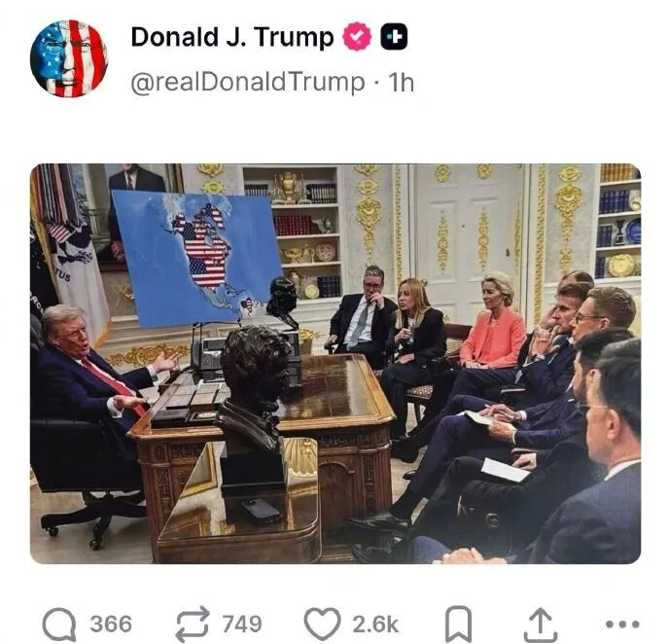Open the reply comment bubble icon
Viewport: 668px width, 644px height.
[x=59, y=625]
